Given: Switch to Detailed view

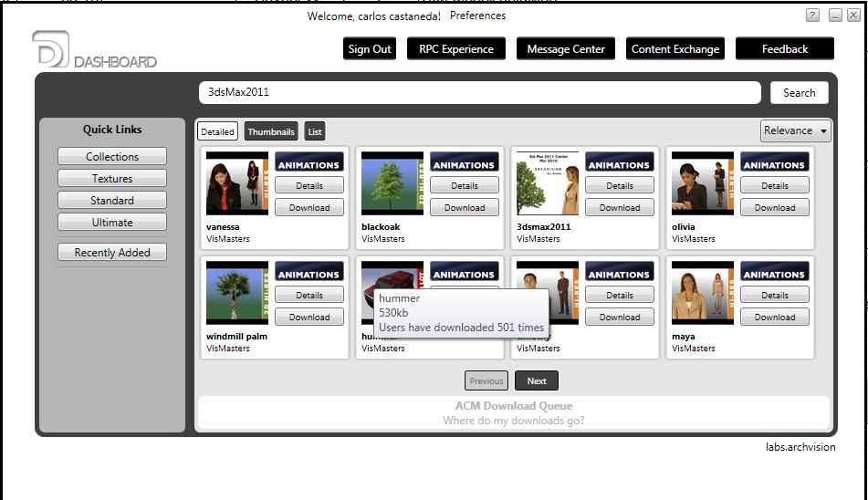Looking at the screenshot, I should coord(217,131).
